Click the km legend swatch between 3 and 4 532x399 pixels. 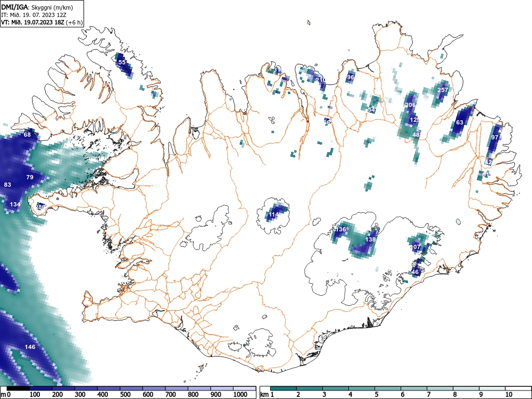[336, 388]
